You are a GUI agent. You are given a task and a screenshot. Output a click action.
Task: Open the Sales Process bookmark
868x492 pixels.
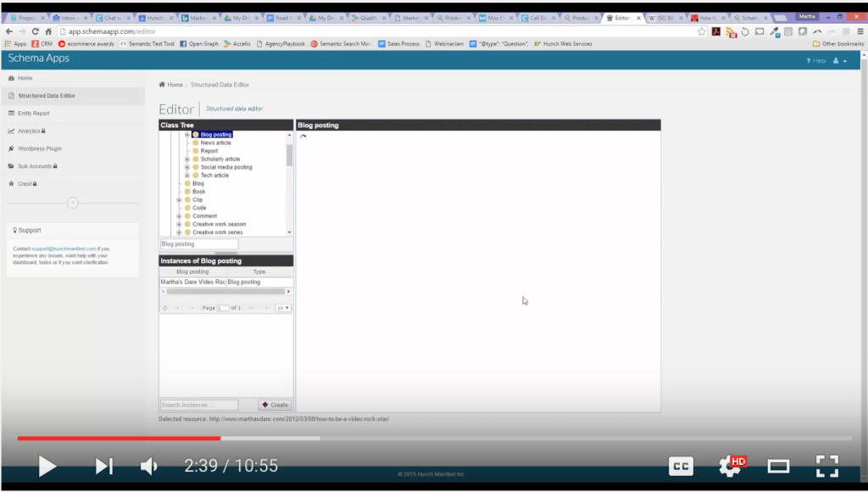tap(398, 44)
